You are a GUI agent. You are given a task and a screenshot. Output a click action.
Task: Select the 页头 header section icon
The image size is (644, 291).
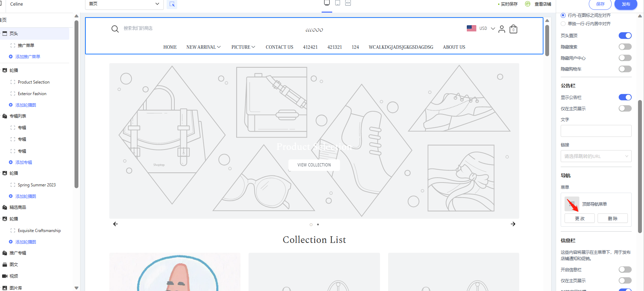point(5,33)
